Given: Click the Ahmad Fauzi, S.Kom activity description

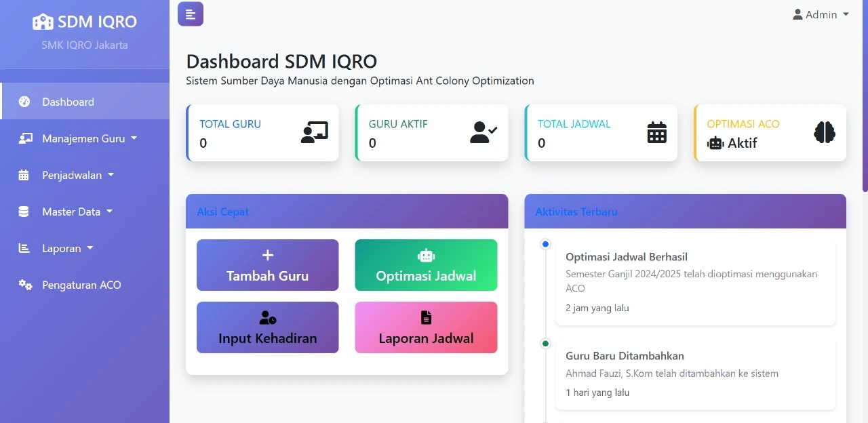Looking at the screenshot, I should [x=672, y=374].
